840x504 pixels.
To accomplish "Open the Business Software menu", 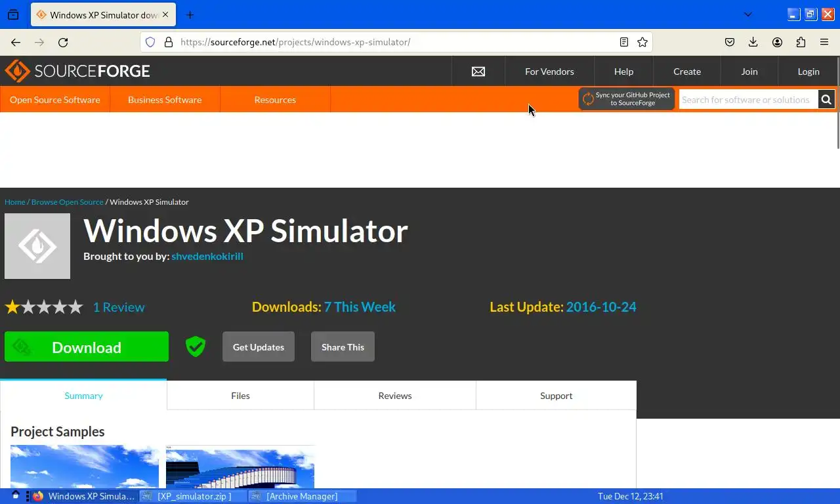I will [x=165, y=100].
